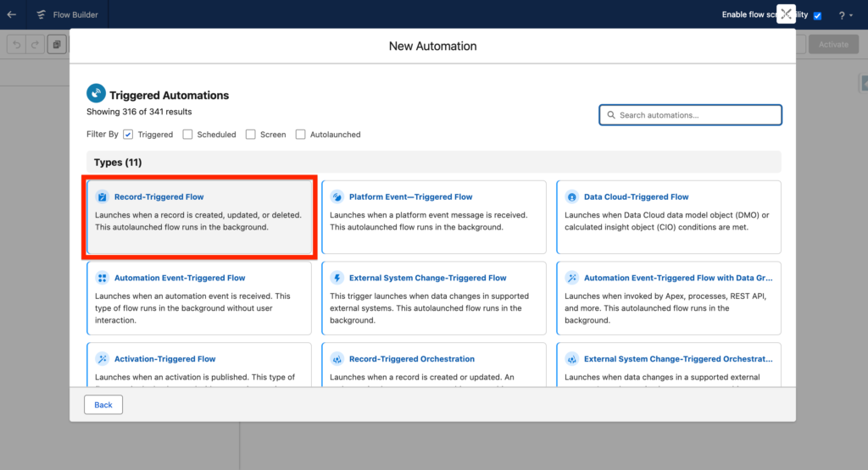The height and width of the screenshot is (470, 868).
Task: Click the External System Change-Triggered Flow icon
Action: [337, 278]
